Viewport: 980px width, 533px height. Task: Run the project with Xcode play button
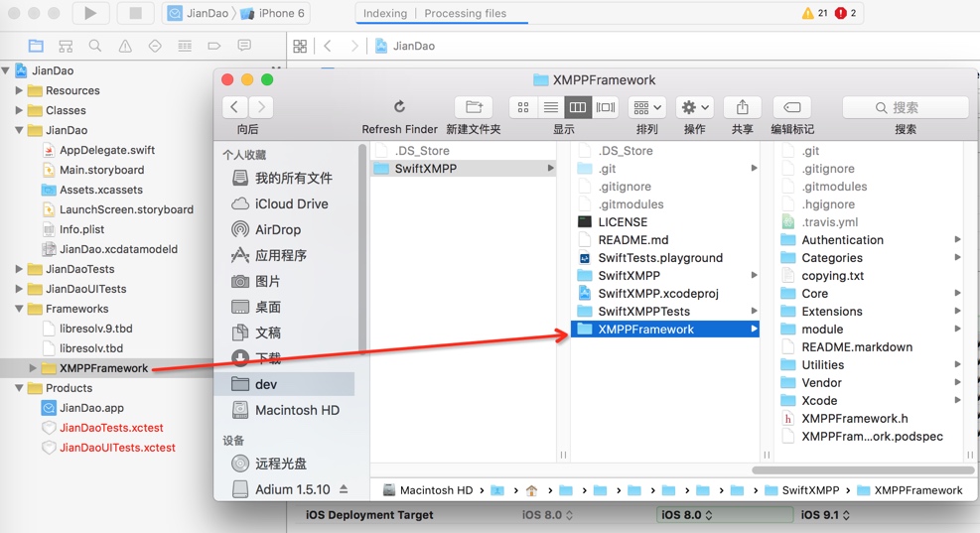(x=90, y=13)
